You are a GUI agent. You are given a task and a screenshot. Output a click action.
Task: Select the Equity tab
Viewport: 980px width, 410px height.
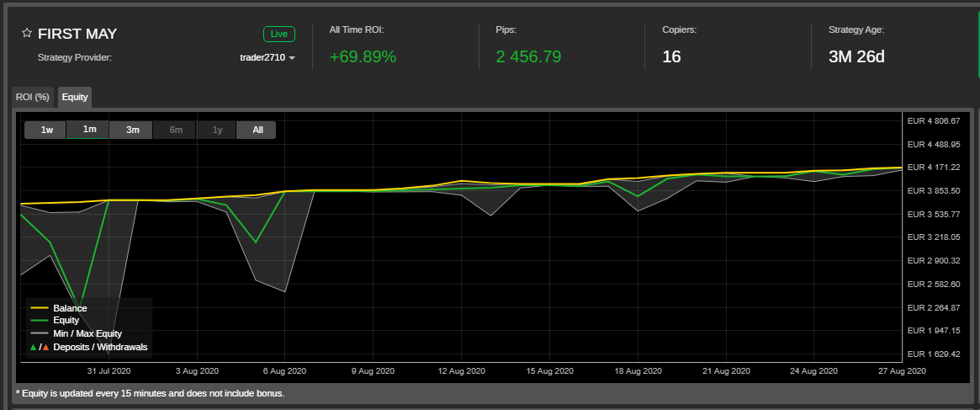click(75, 97)
